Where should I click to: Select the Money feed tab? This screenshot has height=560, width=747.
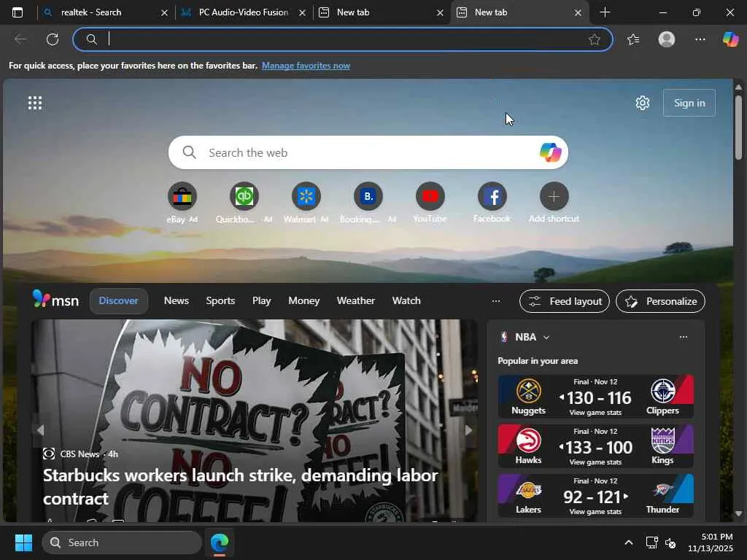tap(304, 301)
